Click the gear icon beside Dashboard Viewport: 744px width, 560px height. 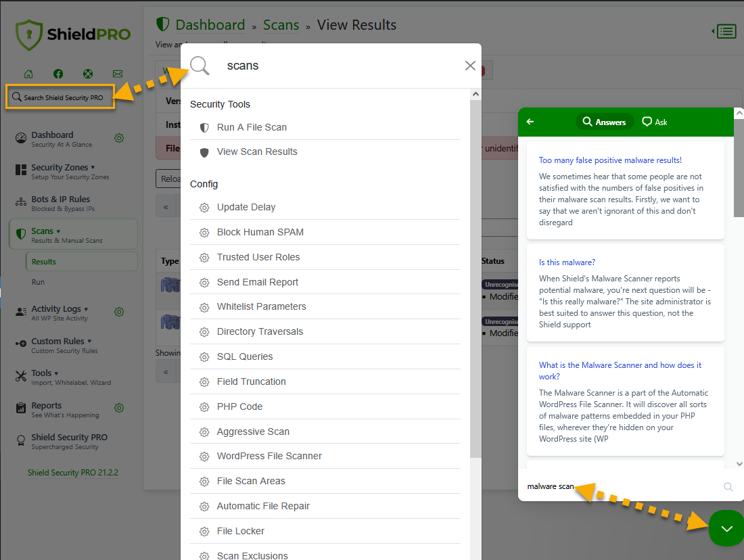pyautogui.click(x=119, y=137)
